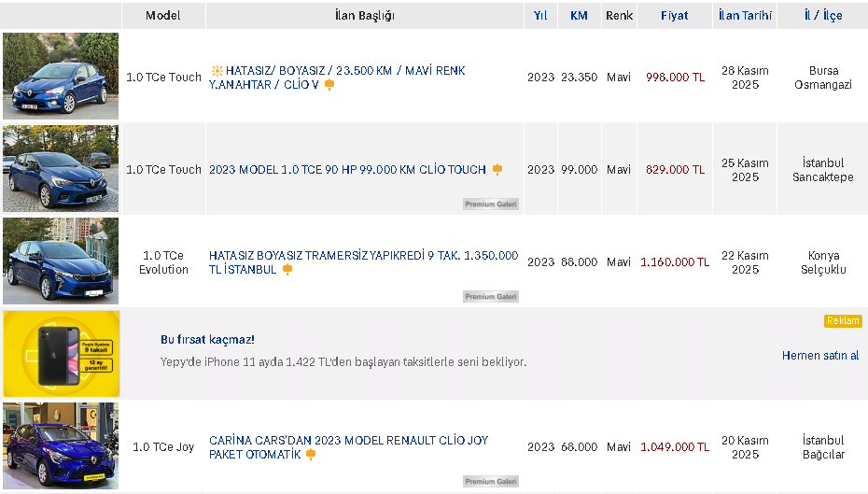This screenshot has width=868, height=494.
Task: Open the İstanbul Bağcılar Clio Joy thumbnail
Action: tap(61, 446)
